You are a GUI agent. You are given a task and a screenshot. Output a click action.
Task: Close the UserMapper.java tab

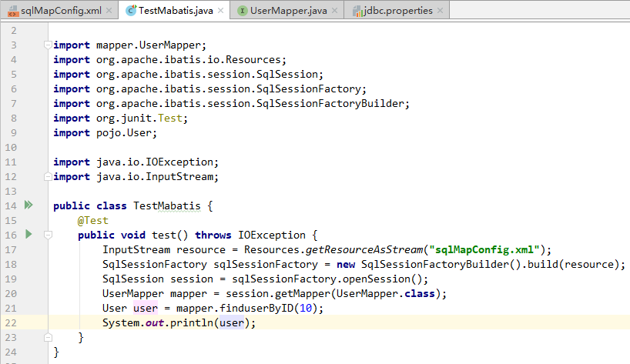(335, 11)
